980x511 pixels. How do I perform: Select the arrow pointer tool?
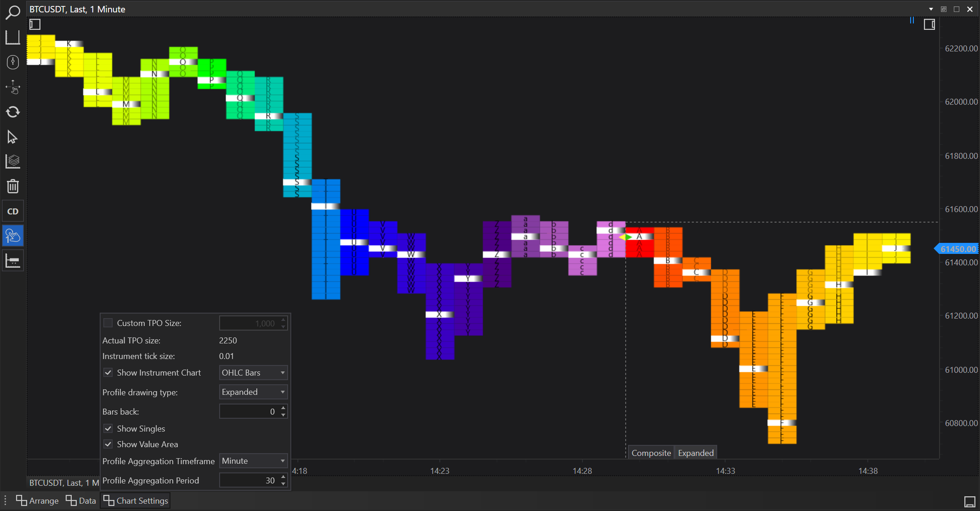[x=12, y=137]
